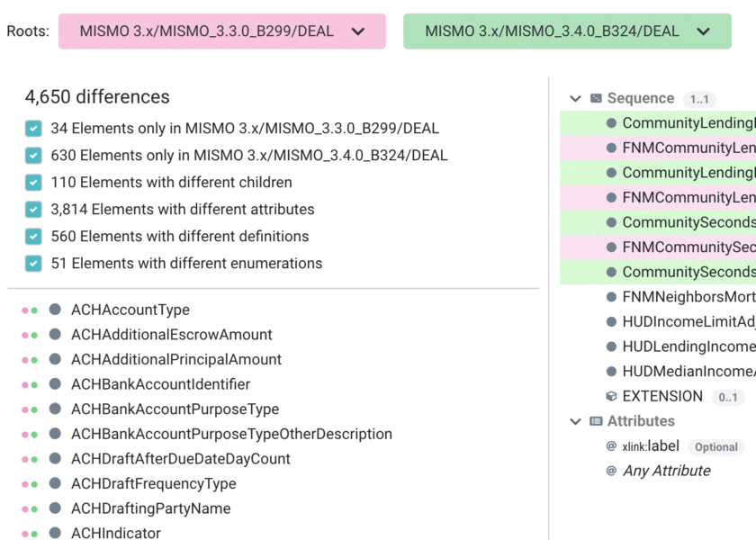The image size is (756, 540).
Task: Click the Sequence panel grid icon
Action: [x=594, y=98]
